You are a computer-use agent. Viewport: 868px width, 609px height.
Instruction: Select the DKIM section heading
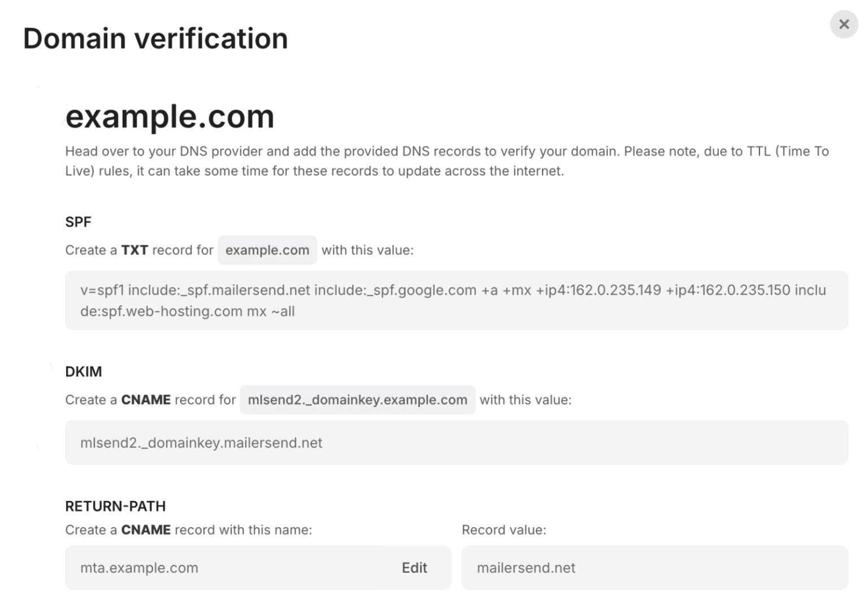(83, 371)
